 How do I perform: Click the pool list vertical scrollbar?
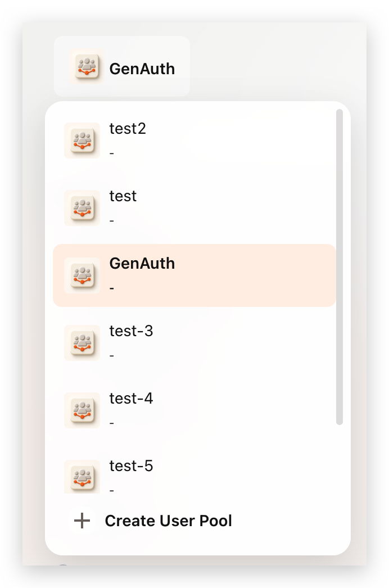[340, 267]
